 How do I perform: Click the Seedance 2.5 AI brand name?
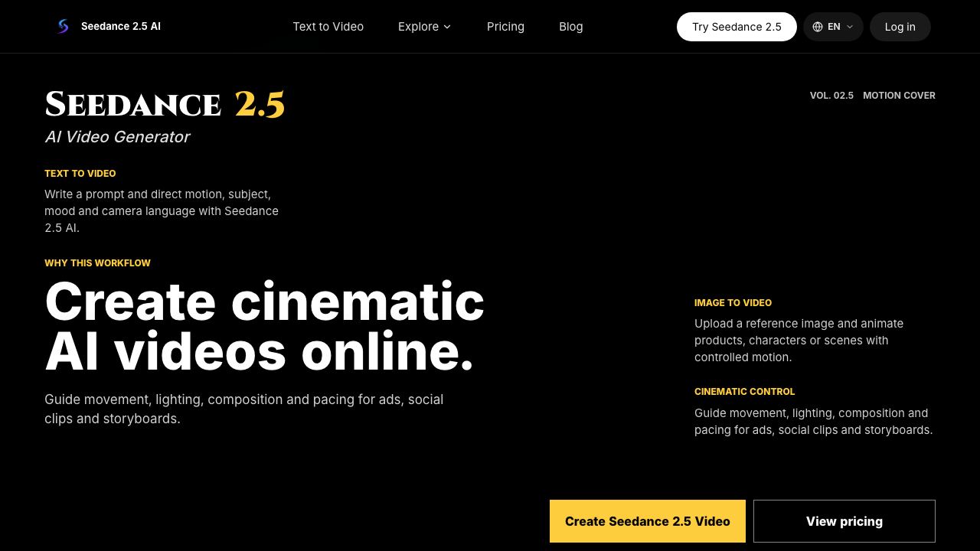tap(121, 26)
